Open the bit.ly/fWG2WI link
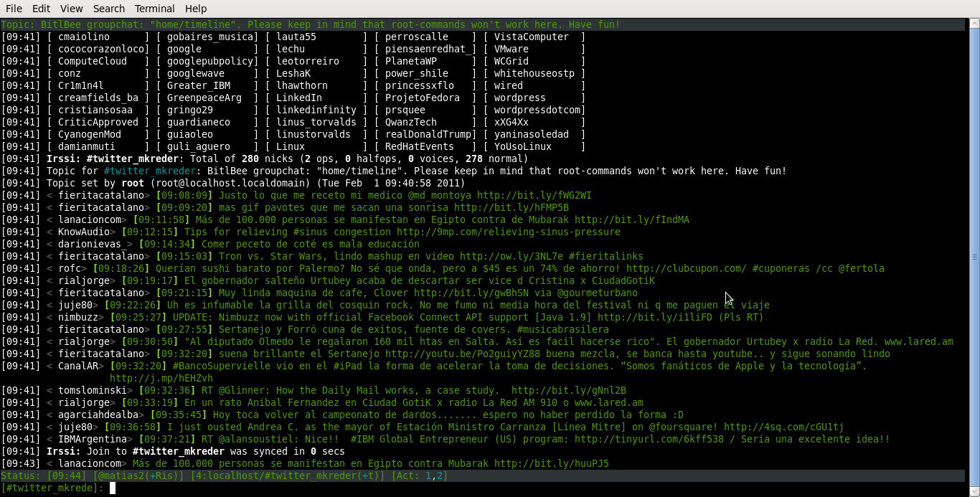The height and width of the screenshot is (497, 980). (534, 195)
